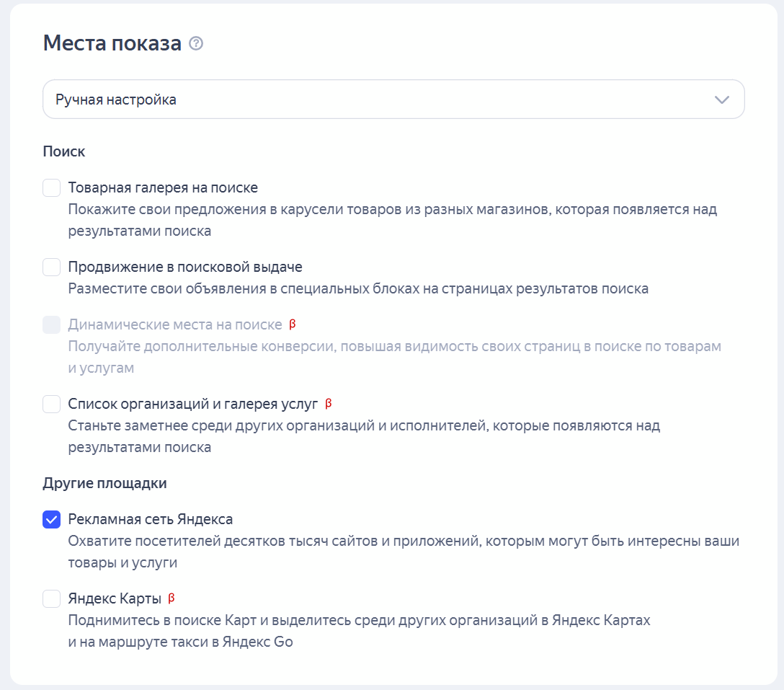
Task: Click the checkmark icon of "Рекламная сеть Яндекса"
Action: [x=51, y=519]
